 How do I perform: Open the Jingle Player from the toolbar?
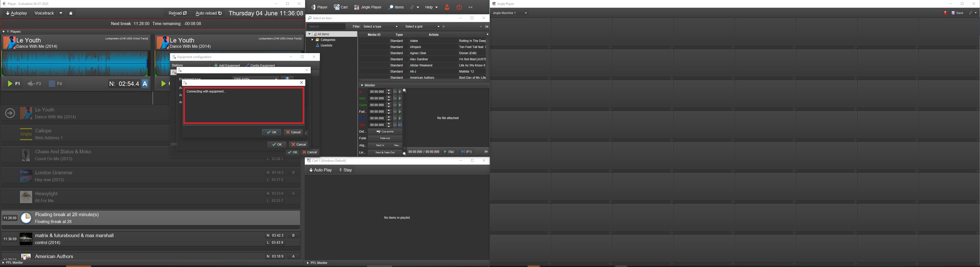click(x=368, y=7)
